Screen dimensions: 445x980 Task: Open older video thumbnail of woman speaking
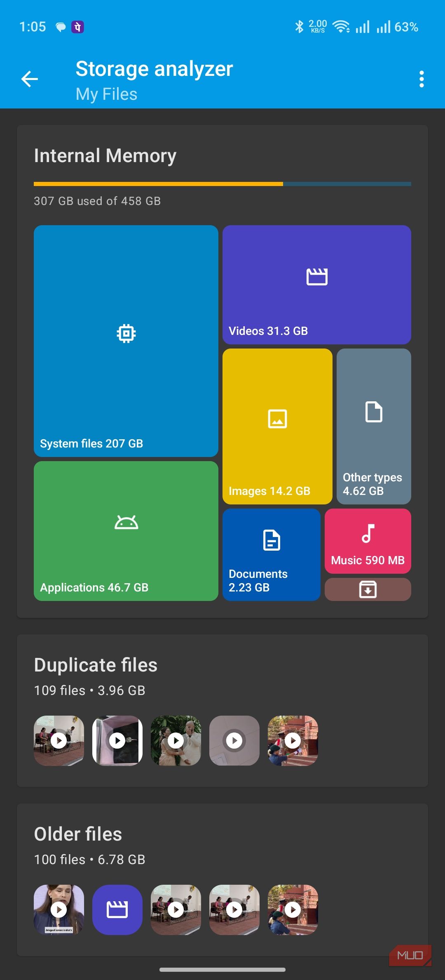pyautogui.click(x=59, y=910)
